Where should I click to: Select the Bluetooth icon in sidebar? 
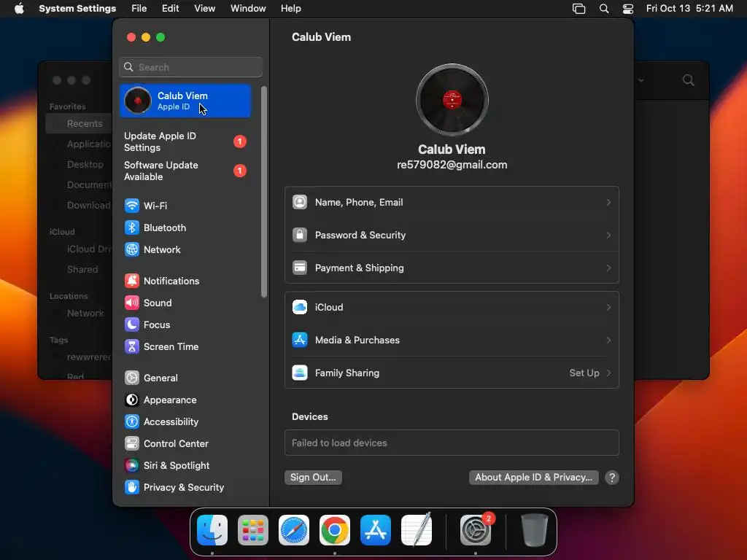(x=131, y=227)
